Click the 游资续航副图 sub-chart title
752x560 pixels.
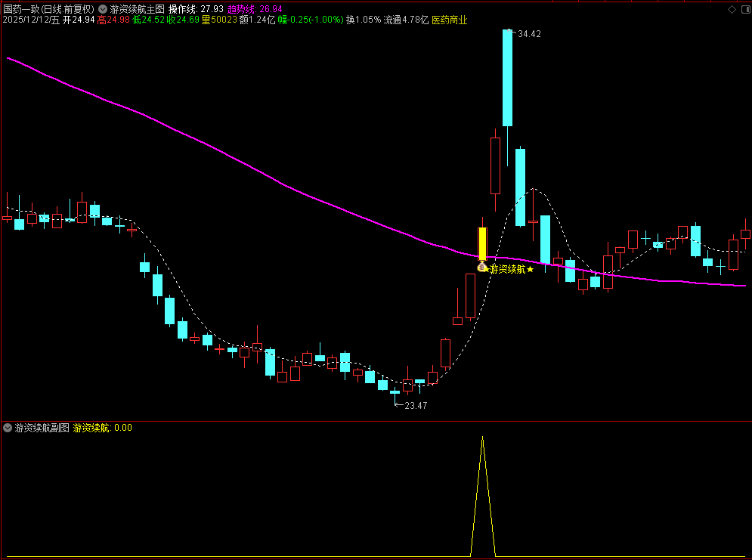(42, 428)
